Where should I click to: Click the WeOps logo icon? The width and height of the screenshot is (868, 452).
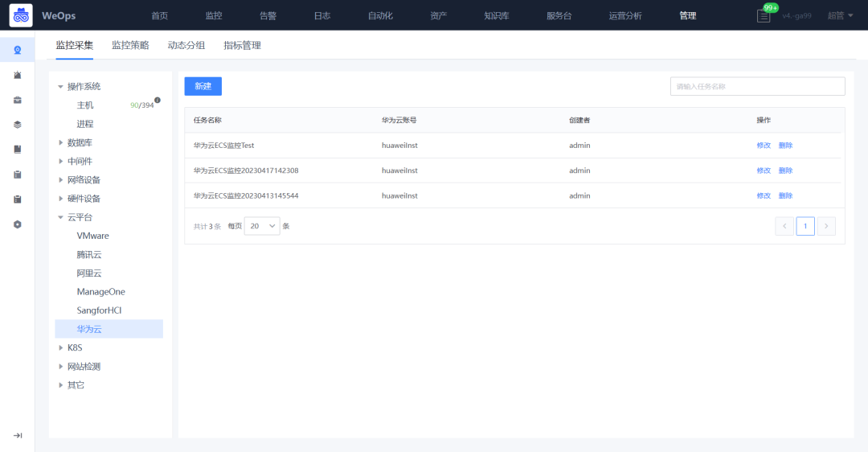click(x=21, y=15)
